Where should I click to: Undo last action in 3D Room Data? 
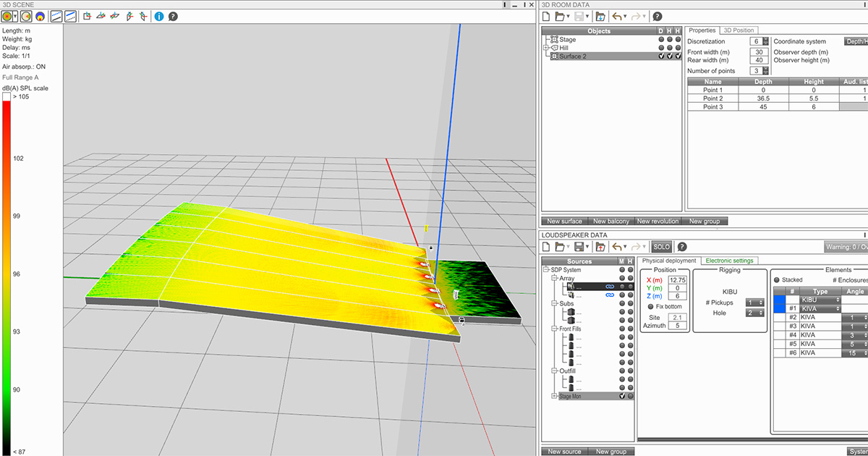(x=617, y=16)
